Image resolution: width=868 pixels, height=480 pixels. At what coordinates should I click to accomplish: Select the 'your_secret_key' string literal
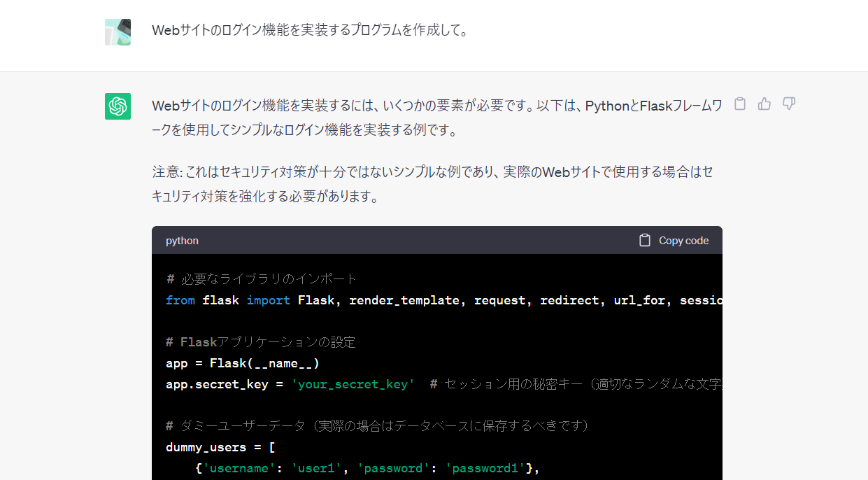point(353,384)
